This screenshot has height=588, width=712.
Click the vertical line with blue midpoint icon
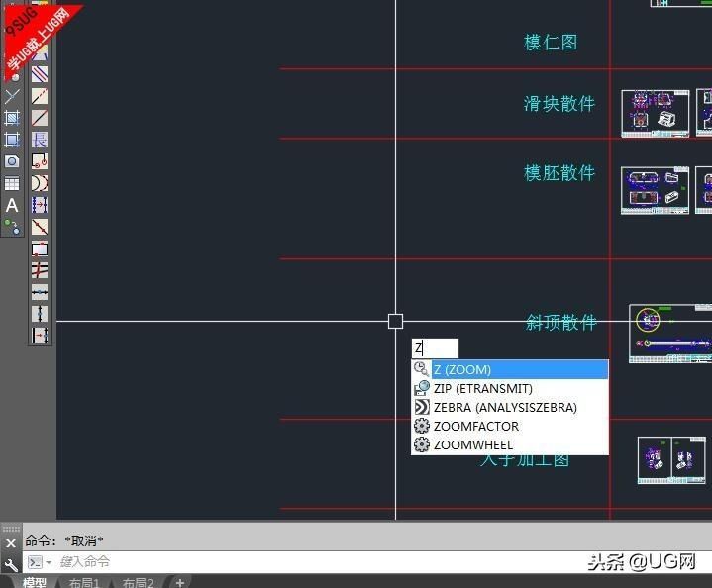(40, 314)
